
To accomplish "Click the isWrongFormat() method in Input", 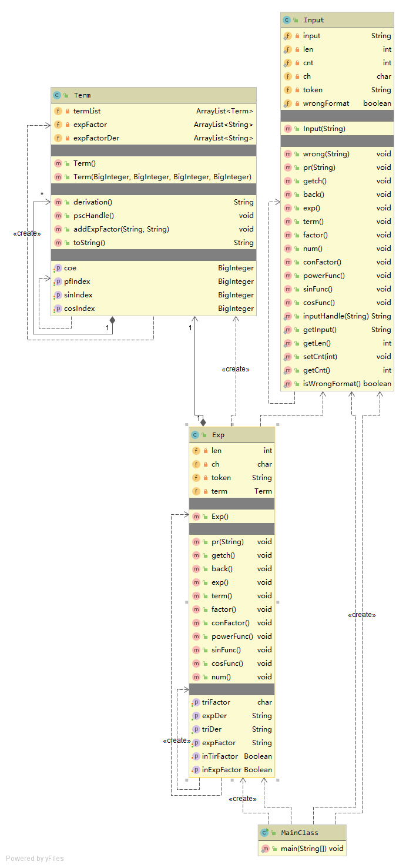I will (337, 384).
